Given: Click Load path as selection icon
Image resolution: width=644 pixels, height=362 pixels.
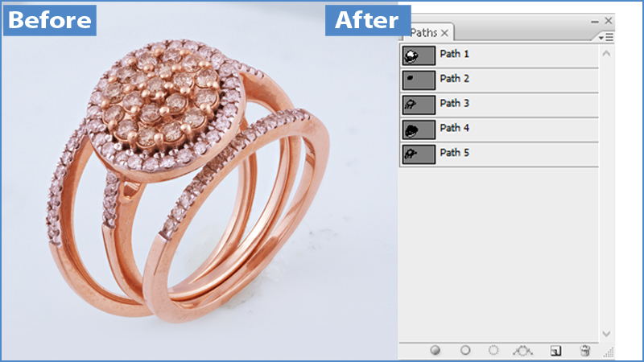Looking at the screenshot, I should point(493,351).
